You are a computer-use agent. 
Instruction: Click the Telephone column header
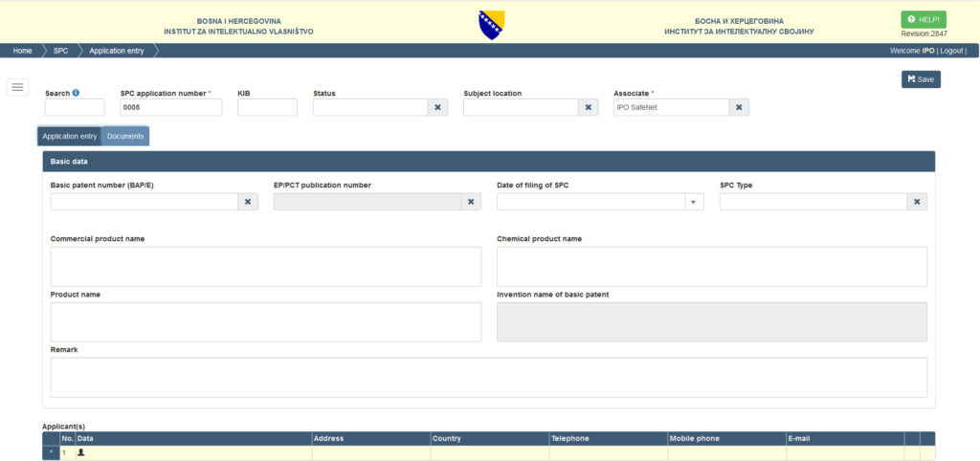pos(609,438)
